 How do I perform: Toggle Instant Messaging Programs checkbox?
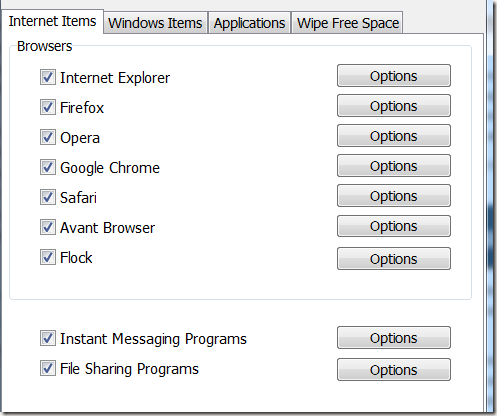click(x=48, y=338)
